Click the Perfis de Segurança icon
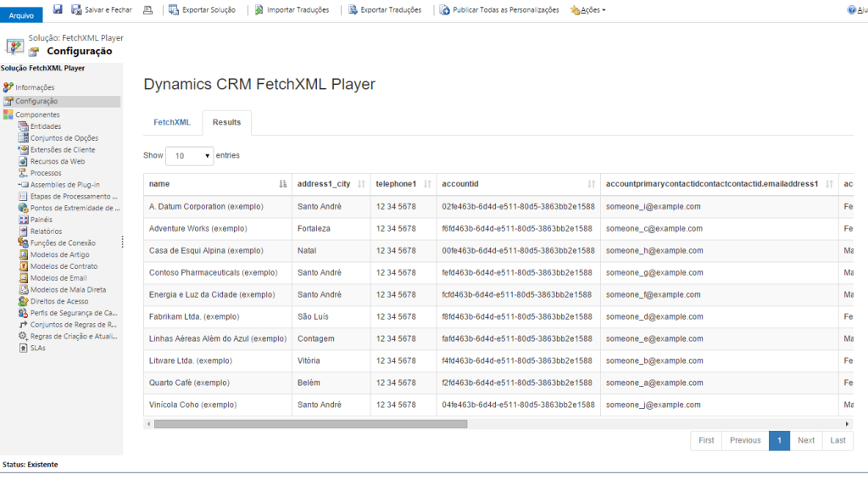The width and height of the screenshot is (868, 480). point(23,313)
